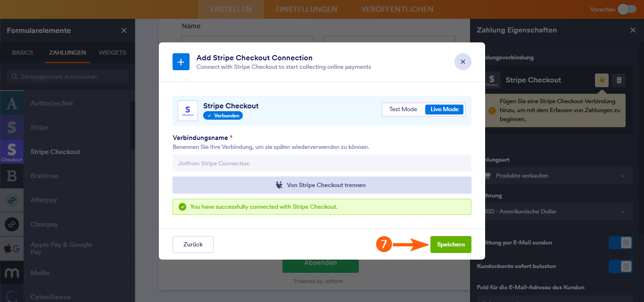Open the Mollie payment gateway
The height and width of the screenshot is (302, 644).
point(41,273)
